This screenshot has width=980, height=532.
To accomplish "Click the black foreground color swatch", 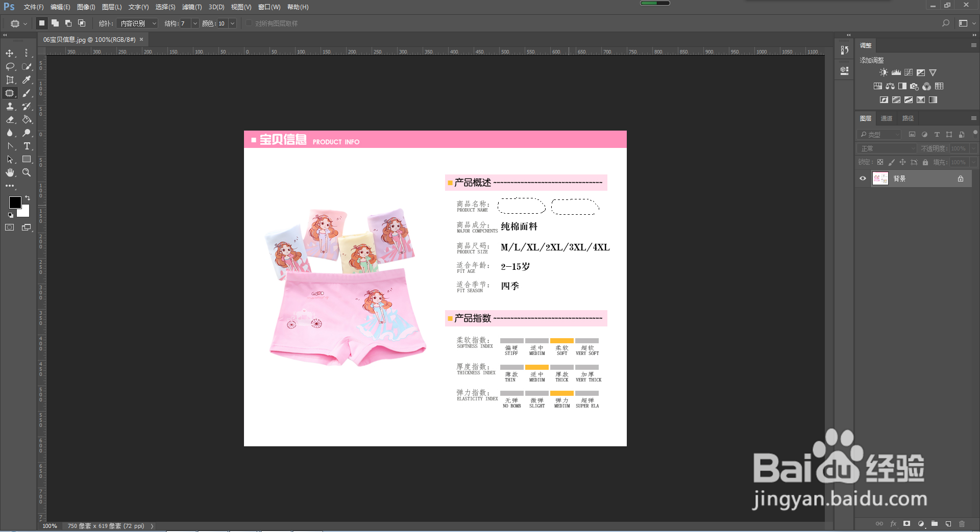I will pos(15,202).
